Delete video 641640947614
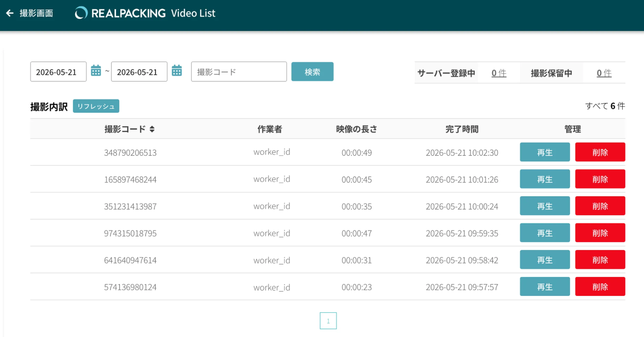 [x=600, y=260]
